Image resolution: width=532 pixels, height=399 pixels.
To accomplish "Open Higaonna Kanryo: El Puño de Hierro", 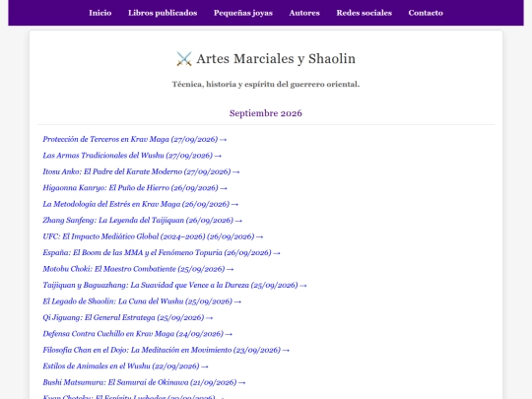I will coord(135,188).
